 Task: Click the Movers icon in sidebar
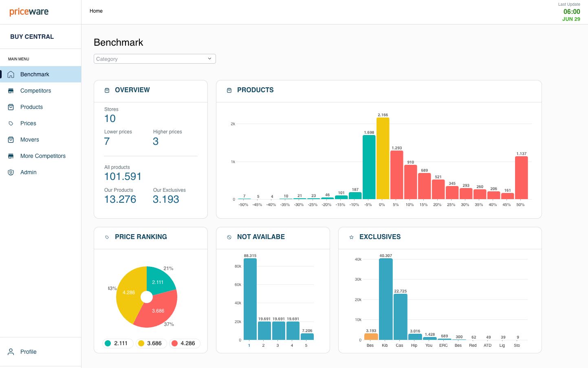[x=11, y=140]
